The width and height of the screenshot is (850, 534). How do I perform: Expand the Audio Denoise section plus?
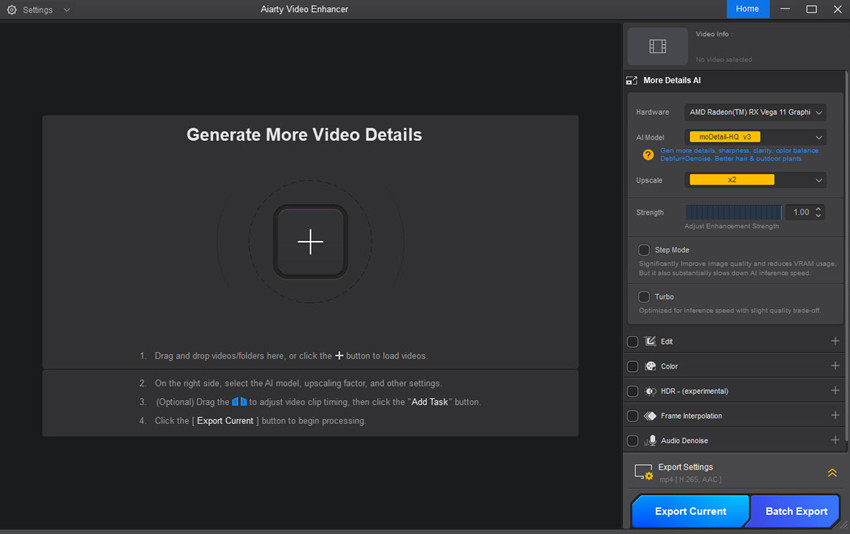coord(835,440)
